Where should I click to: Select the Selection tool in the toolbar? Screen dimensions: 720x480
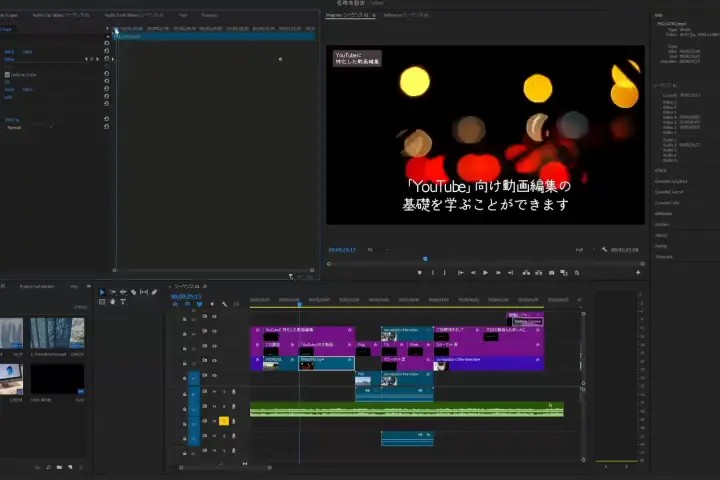tap(102, 292)
